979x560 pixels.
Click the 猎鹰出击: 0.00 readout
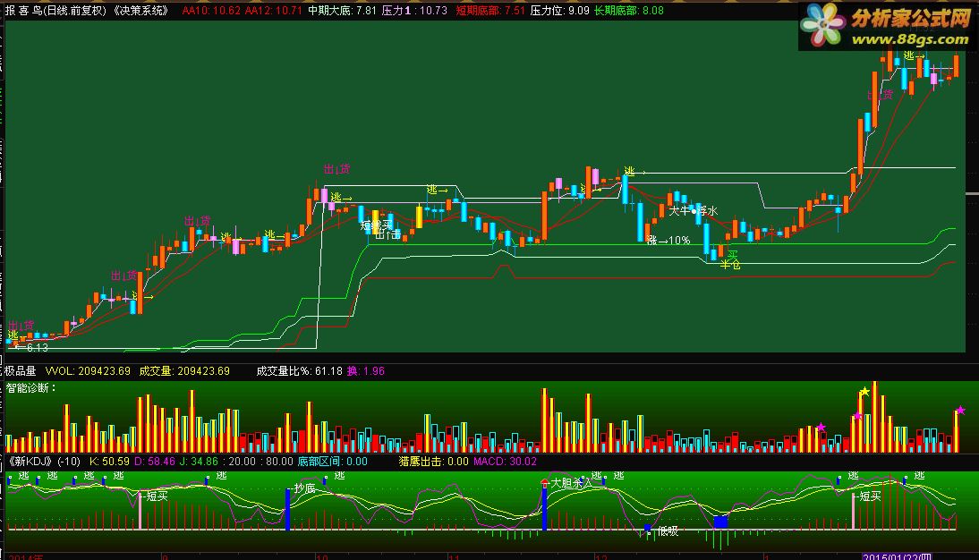pyautogui.click(x=433, y=462)
